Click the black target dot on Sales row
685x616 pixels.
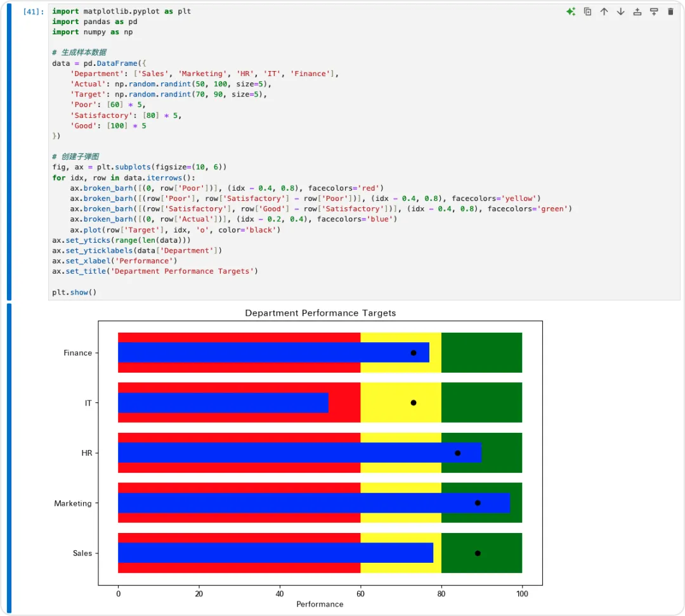[478, 553]
